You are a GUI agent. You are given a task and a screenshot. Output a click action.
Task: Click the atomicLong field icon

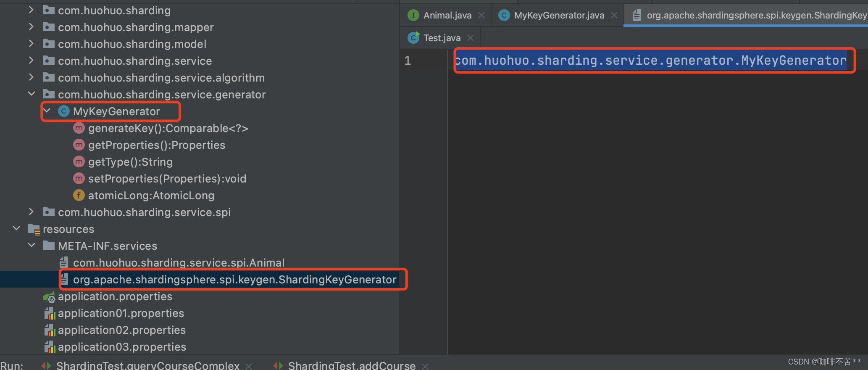(x=79, y=195)
